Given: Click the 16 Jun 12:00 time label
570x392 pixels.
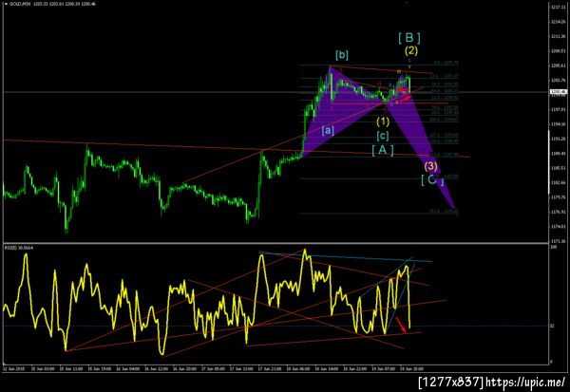Looking at the screenshot, I should tap(157, 369).
